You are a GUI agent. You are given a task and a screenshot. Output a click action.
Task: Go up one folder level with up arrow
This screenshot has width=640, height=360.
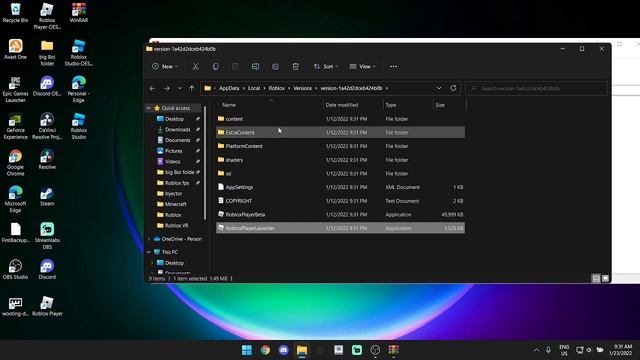coord(191,88)
